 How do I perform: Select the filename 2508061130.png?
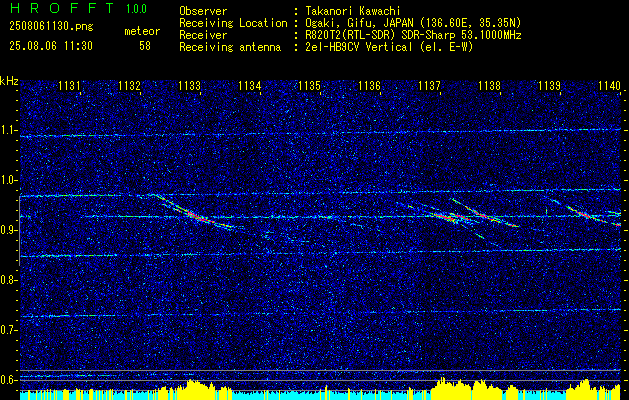[x=51, y=27]
